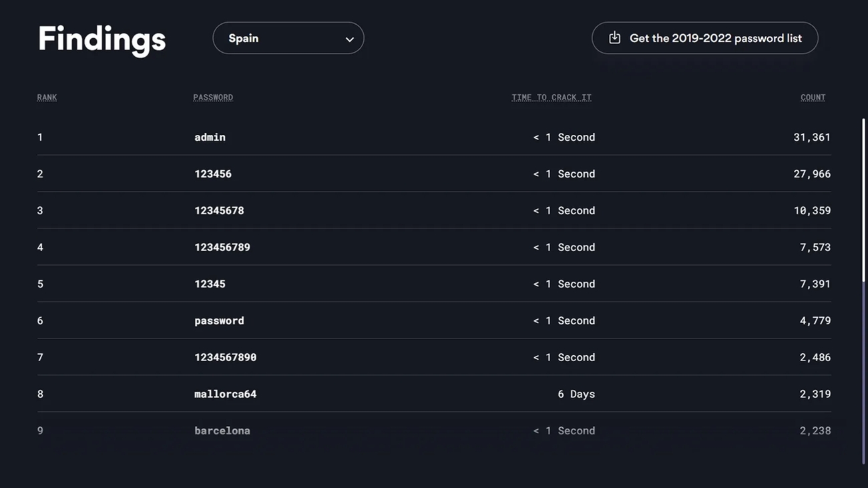Click the password entry named password

pos(219,320)
